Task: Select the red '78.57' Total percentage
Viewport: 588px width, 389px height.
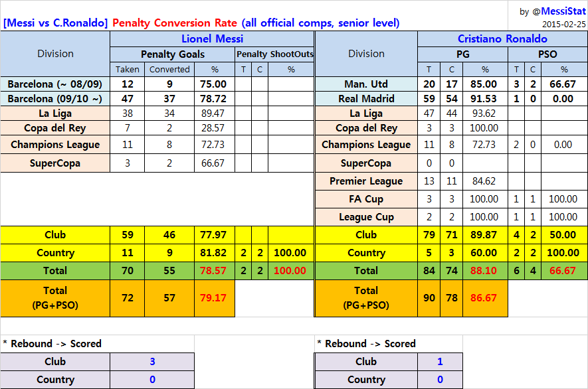Action: 215,271
